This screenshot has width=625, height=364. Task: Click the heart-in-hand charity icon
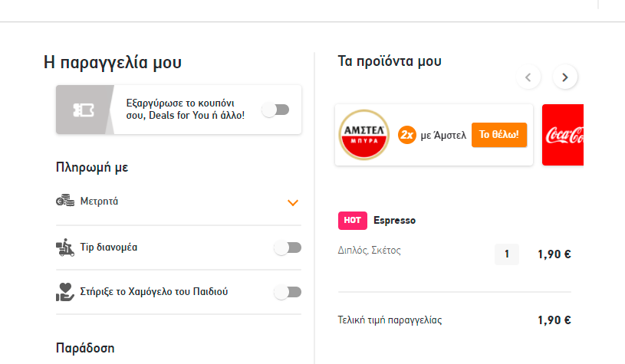pyautogui.click(x=65, y=292)
